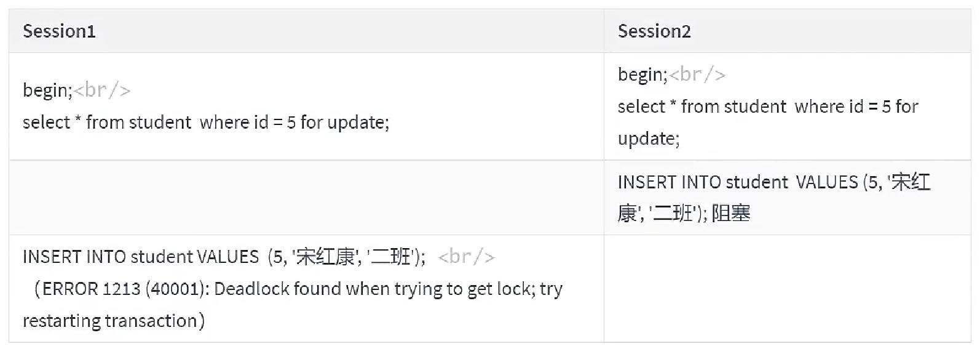The width and height of the screenshot is (980, 346).
Task: Click the wrapped "update;" word in Session2
Action: tap(648, 139)
